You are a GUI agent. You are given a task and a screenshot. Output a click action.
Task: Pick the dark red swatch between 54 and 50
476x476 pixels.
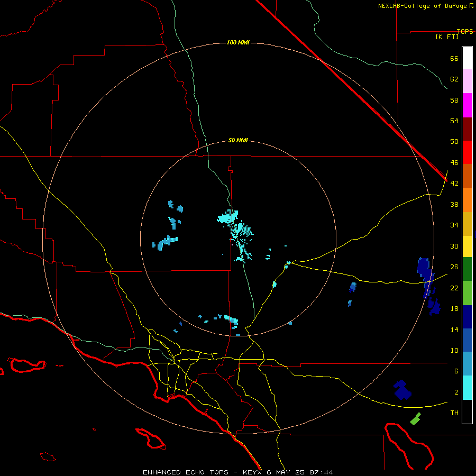pos(467,129)
